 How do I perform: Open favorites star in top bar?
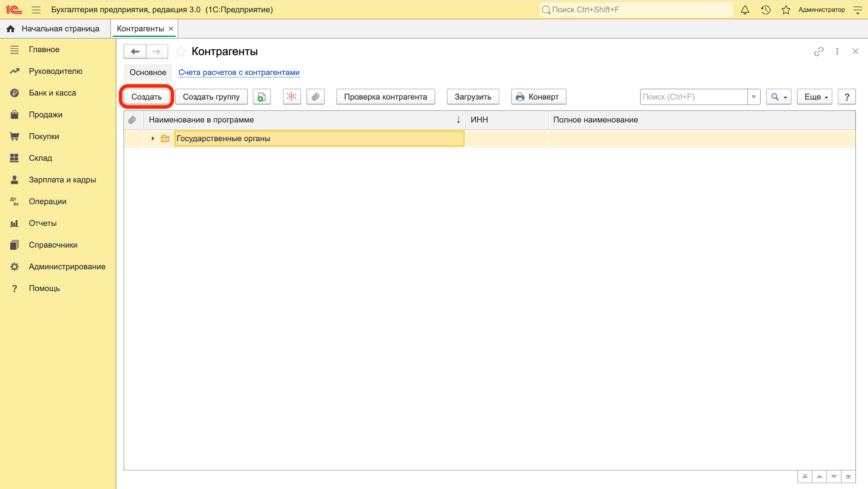(786, 10)
